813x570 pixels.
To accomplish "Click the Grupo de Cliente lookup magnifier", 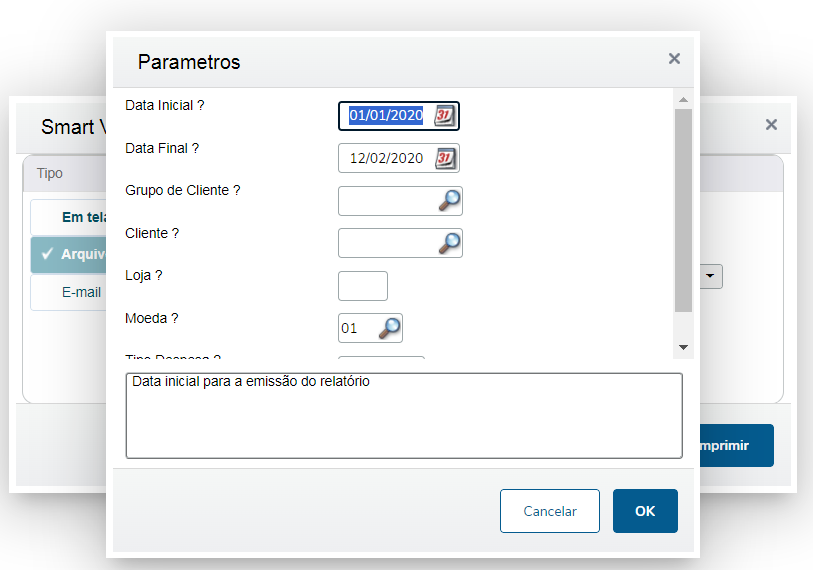I will tap(450, 201).
